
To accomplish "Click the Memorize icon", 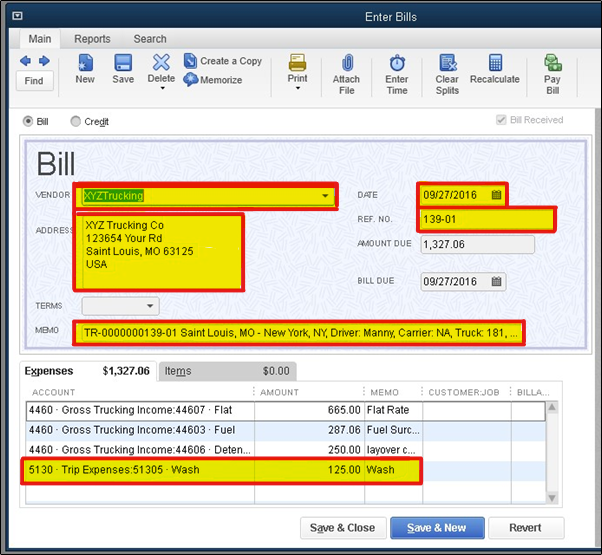I will (x=191, y=80).
